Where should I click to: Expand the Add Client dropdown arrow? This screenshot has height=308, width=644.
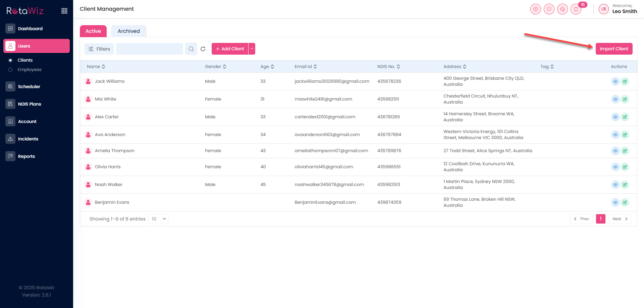click(x=252, y=49)
